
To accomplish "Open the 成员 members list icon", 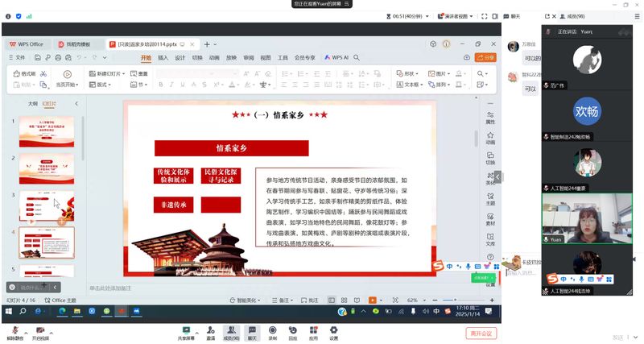I will coord(231,330).
